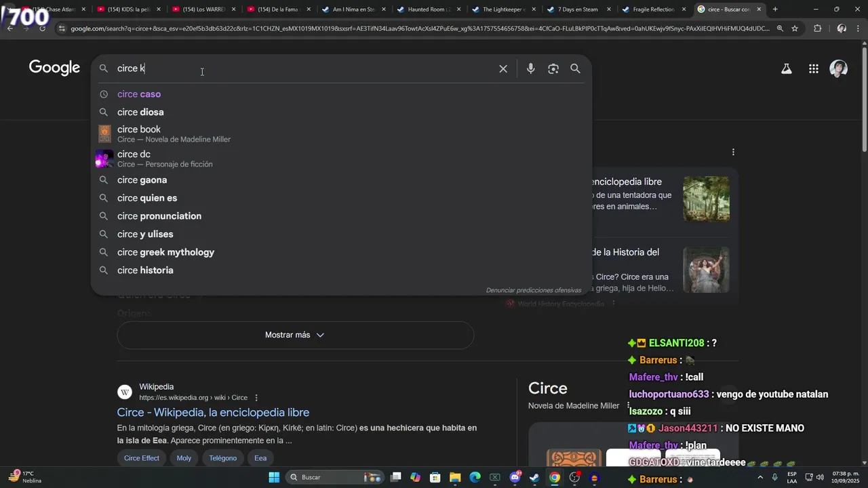
Task: Click 'Denunciar predicciones ofensivas' link
Action: click(x=534, y=290)
